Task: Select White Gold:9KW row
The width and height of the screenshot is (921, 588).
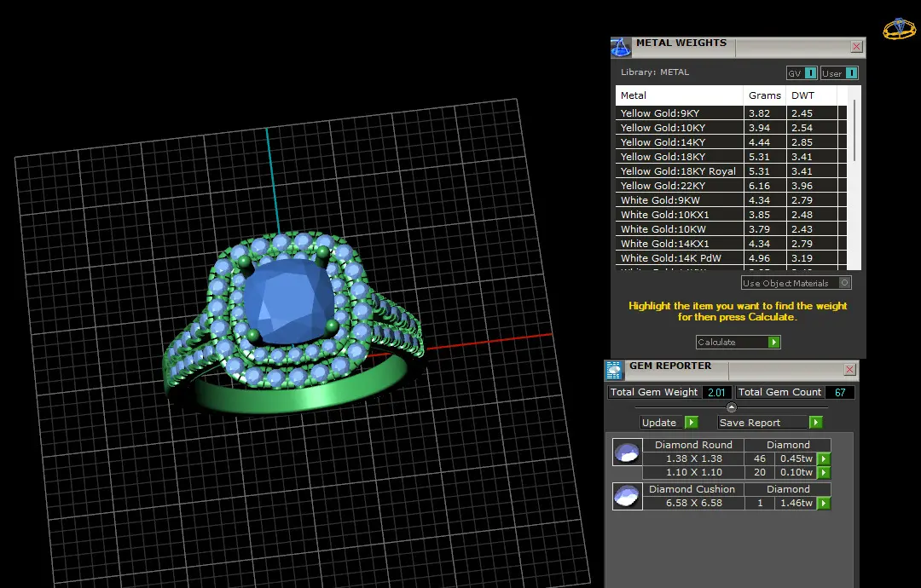Action: click(x=732, y=200)
